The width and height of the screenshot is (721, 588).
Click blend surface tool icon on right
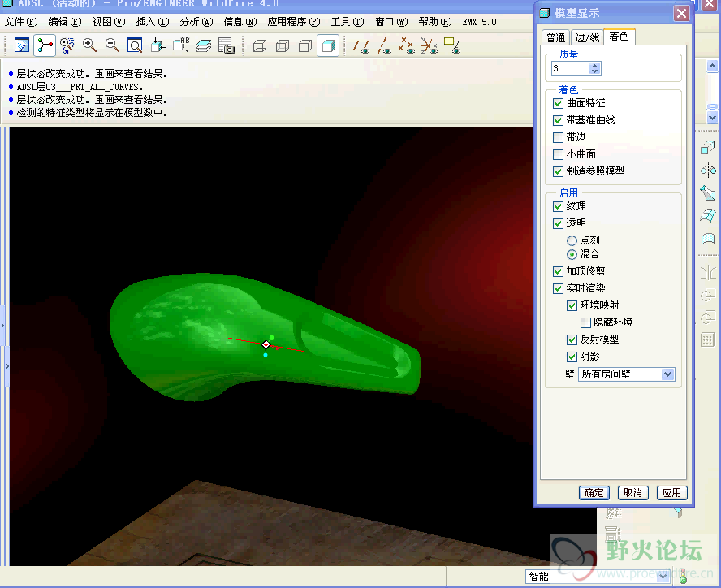708,192
